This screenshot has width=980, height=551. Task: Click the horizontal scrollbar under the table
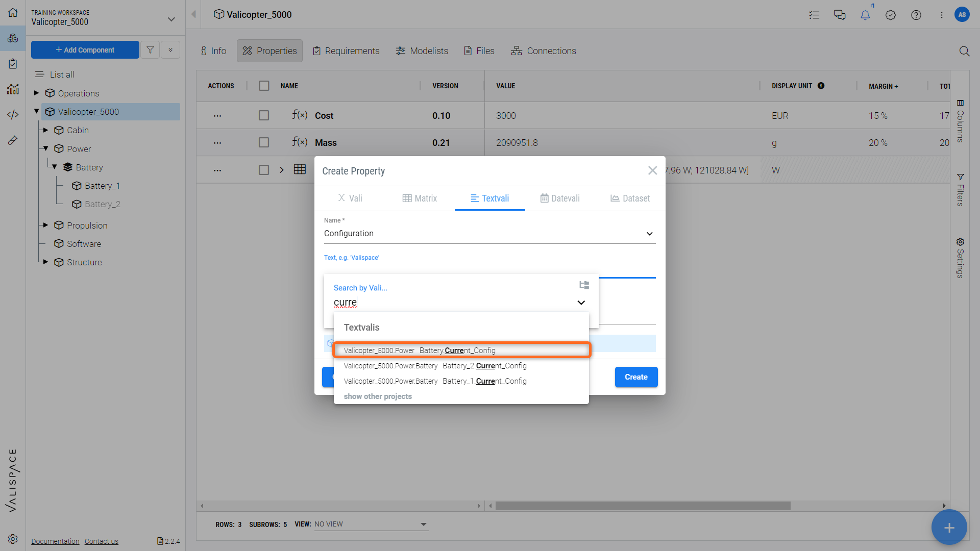click(643, 506)
